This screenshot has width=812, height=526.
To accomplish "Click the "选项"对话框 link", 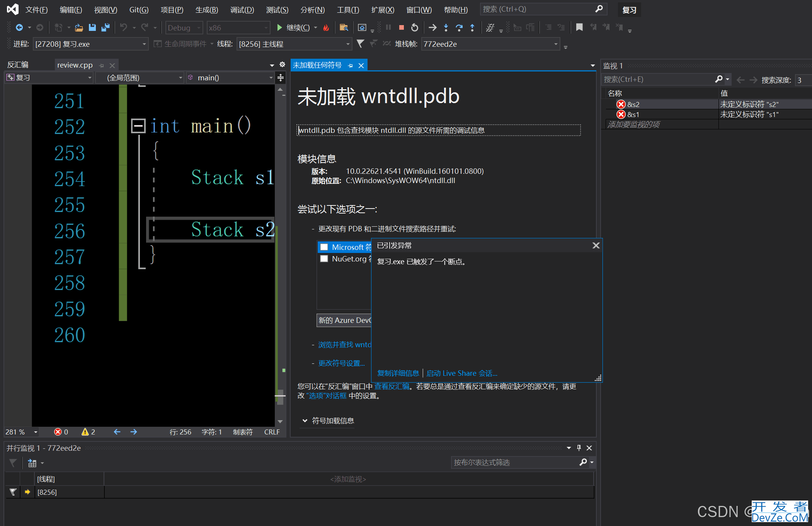I will [x=326, y=395].
